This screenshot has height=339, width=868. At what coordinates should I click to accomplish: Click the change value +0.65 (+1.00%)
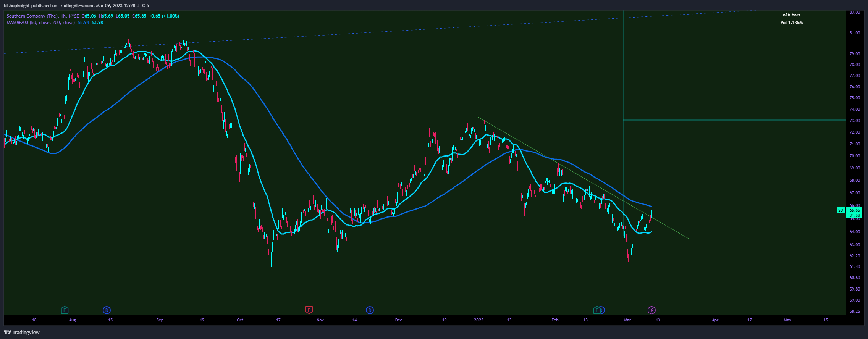pyautogui.click(x=164, y=16)
